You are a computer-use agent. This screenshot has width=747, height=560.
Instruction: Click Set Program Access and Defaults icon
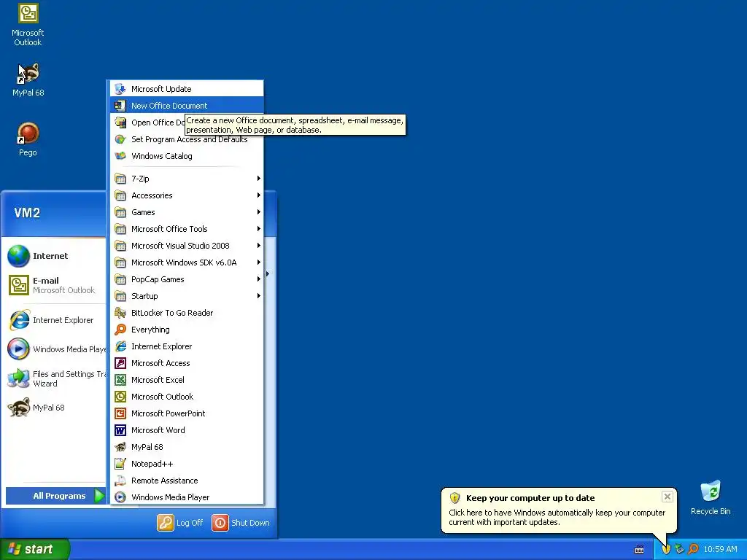(x=120, y=139)
